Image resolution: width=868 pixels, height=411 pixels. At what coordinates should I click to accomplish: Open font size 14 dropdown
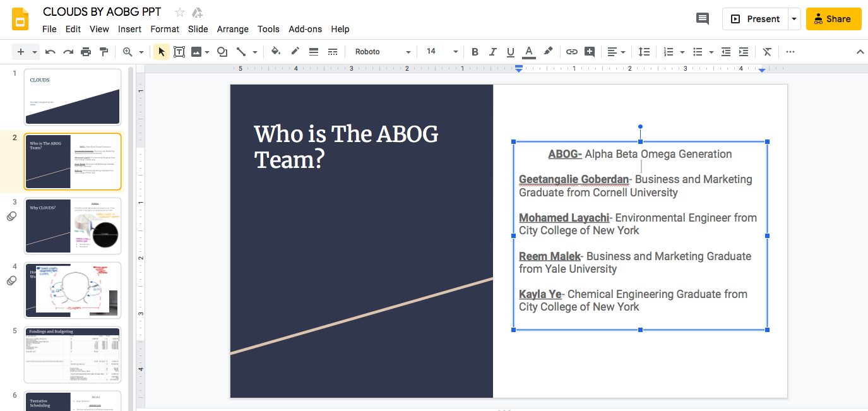click(442, 52)
